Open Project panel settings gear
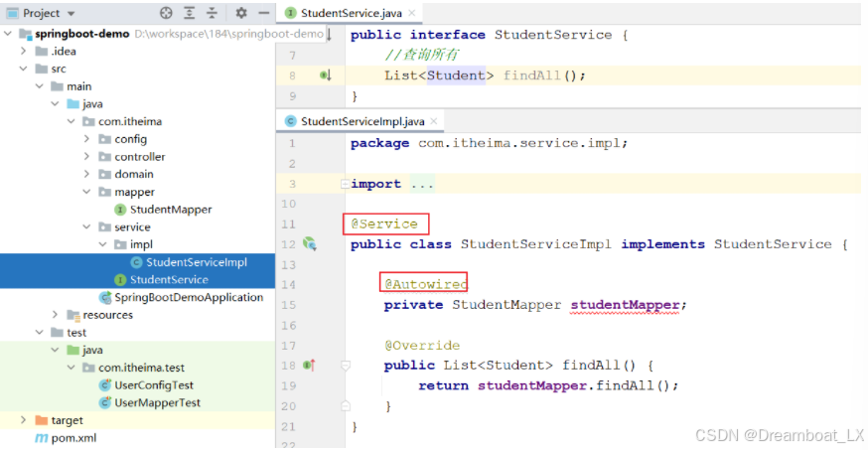 pos(240,13)
